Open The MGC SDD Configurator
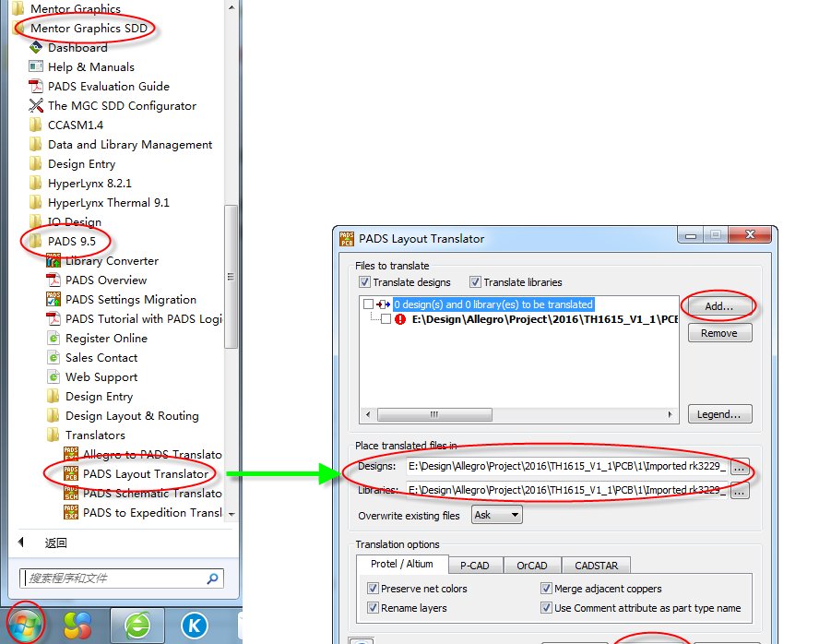 pos(121,106)
